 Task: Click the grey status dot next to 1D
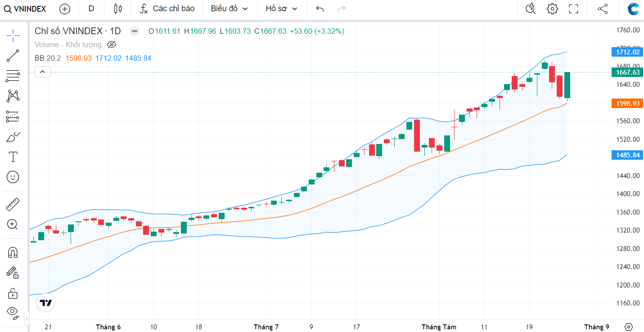(x=134, y=31)
